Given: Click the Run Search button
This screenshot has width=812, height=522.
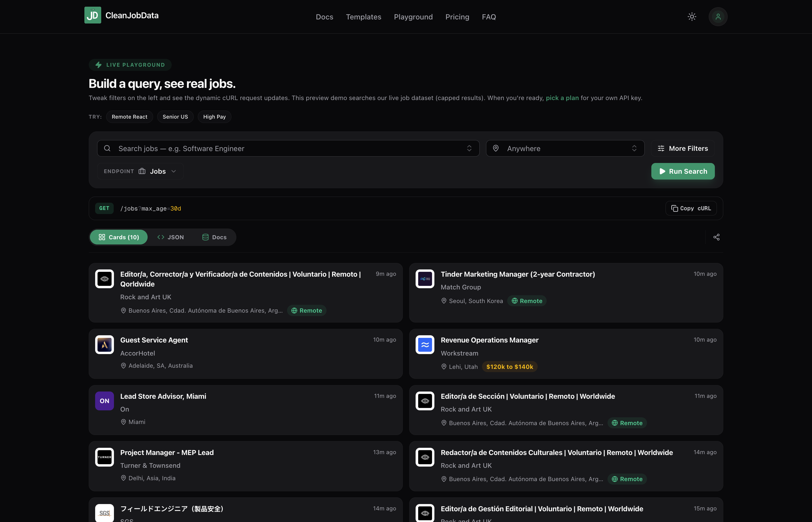Looking at the screenshot, I should coord(683,171).
